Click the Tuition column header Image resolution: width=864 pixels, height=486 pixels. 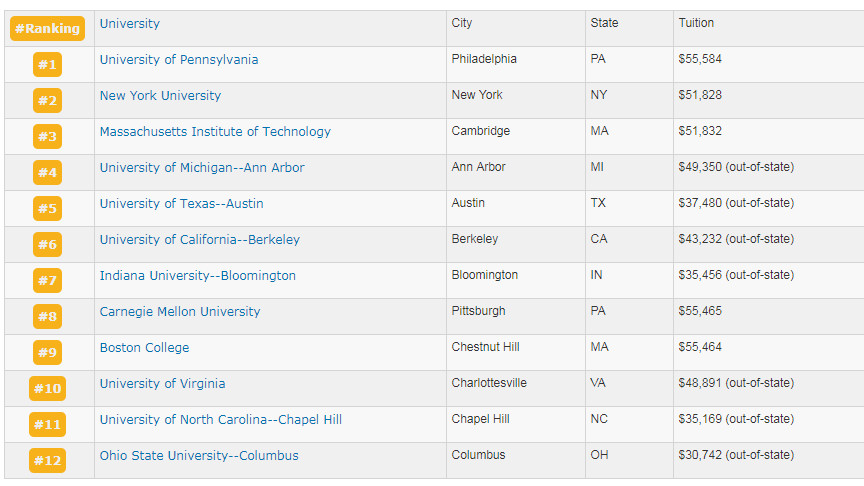[696, 23]
